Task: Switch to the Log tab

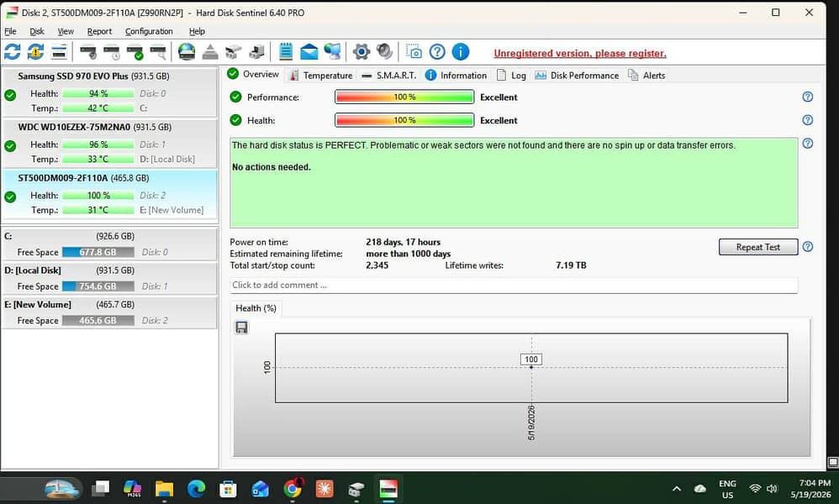Action: 511,76
